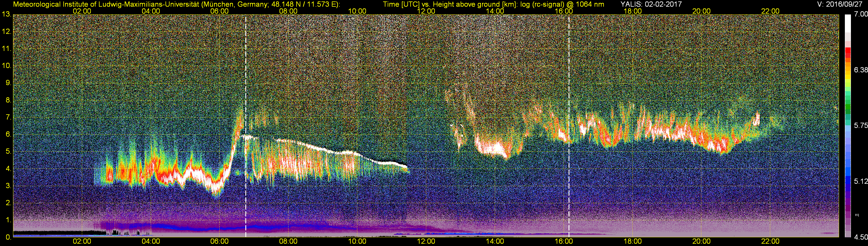Click the 20:00 label on the top time axis
The image size is (868, 246).
pos(702,11)
